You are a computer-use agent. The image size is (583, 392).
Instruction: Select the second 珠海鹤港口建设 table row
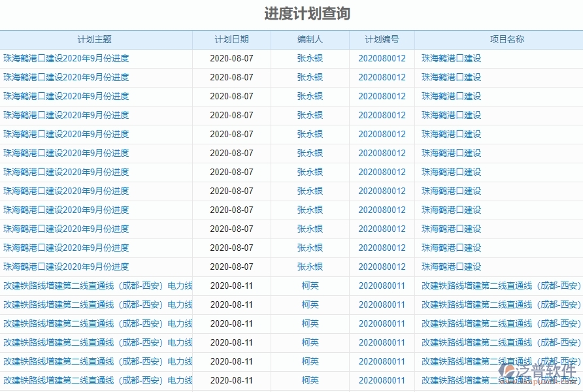[65, 76]
